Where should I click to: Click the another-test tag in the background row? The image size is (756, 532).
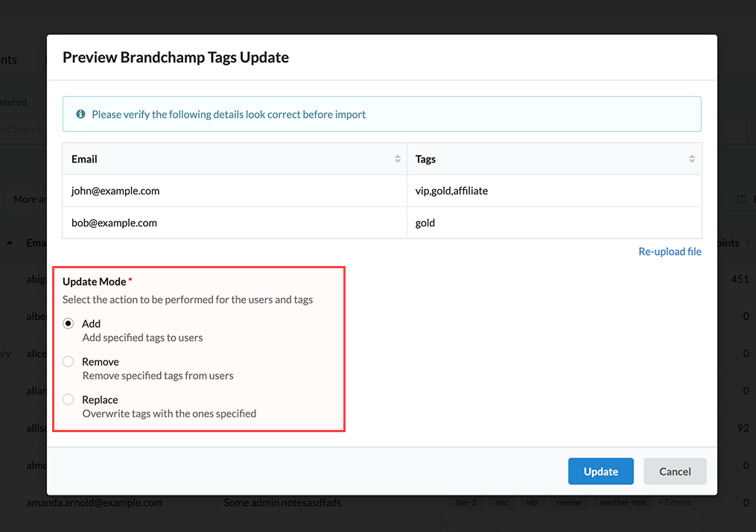pos(623,503)
